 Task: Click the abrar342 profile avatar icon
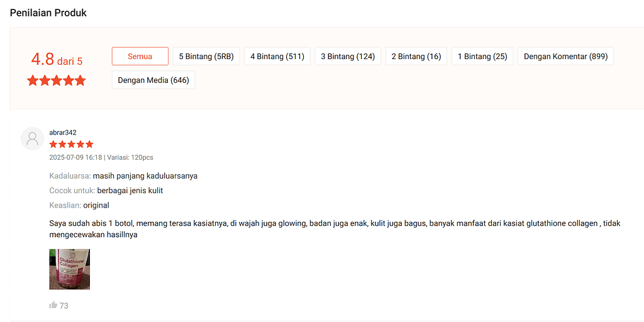pyautogui.click(x=32, y=138)
